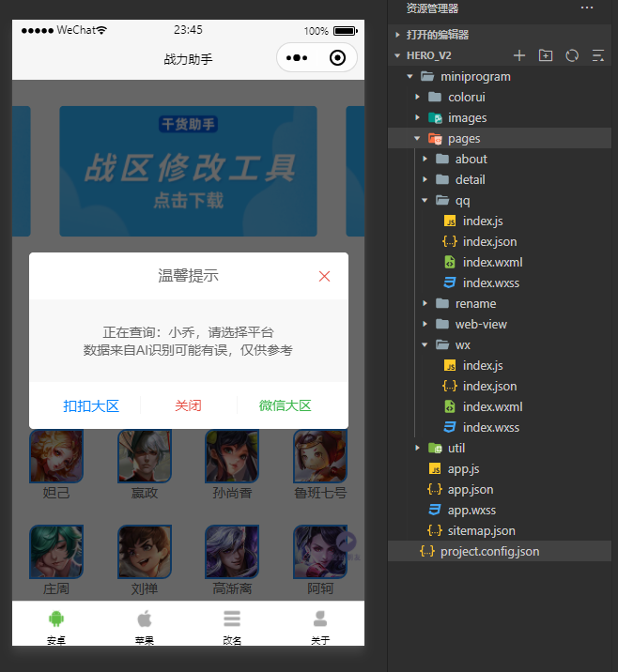This screenshot has width=618, height=672.
Task: Select the 刘禅 hero avatar
Action: (x=145, y=552)
